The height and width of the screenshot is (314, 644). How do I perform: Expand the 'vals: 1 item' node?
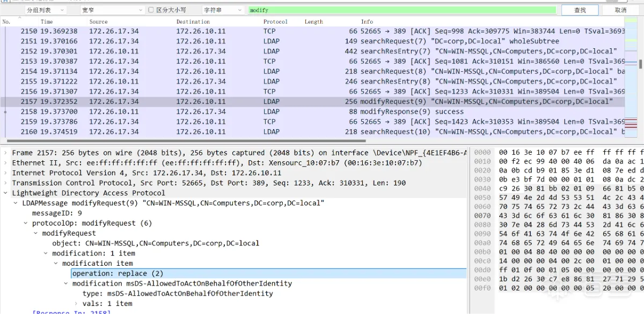click(76, 303)
